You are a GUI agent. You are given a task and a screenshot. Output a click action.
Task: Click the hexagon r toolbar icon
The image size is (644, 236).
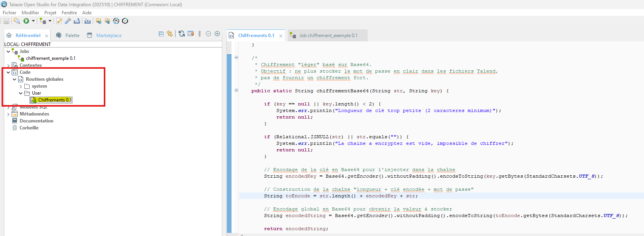coord(125,21)
